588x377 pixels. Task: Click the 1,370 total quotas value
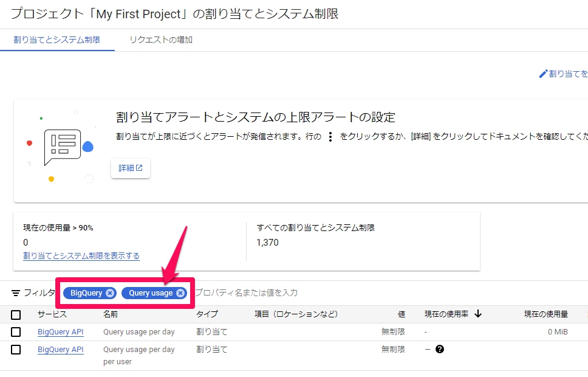(x=267, y=243)
